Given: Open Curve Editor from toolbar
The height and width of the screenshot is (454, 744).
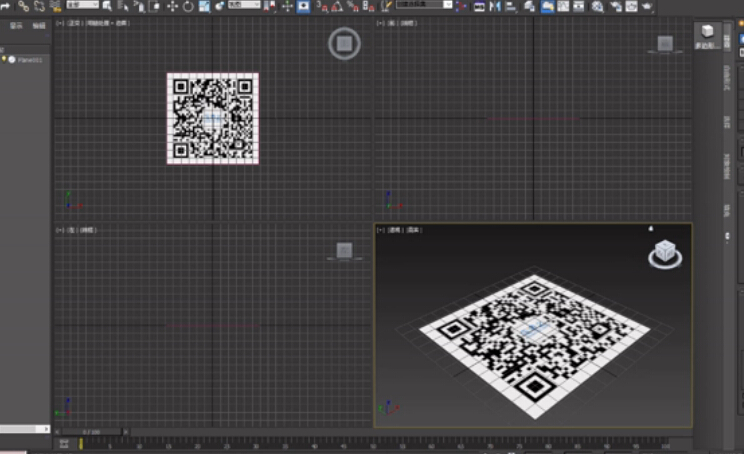Looking at the screenshot, I should (563, 6).
